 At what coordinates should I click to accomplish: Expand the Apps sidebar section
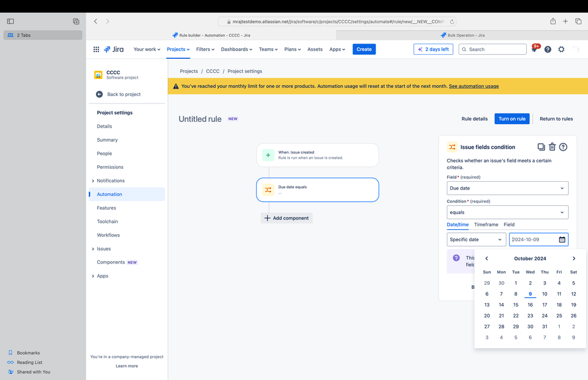pyautogui.click(x=93, y=276)
